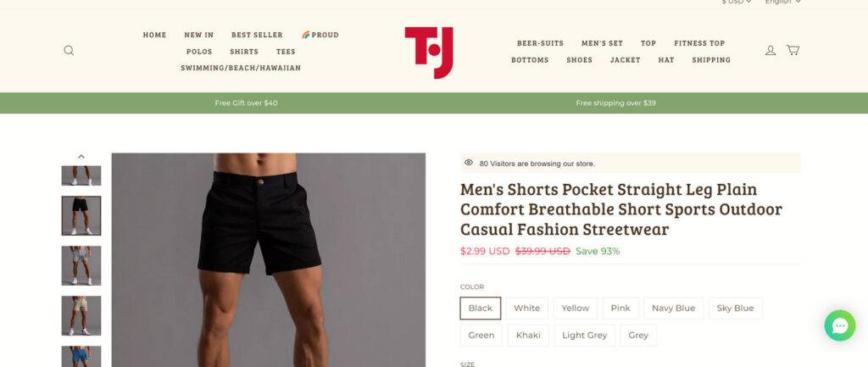Open the shopping cart icon
The width and height of the screenshot is (868, 367).
click(793, 50)
